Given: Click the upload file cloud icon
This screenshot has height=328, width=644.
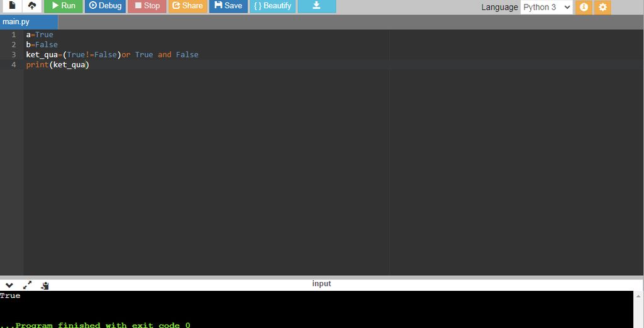Looking at the screenshot, I should tap(32, 6).
